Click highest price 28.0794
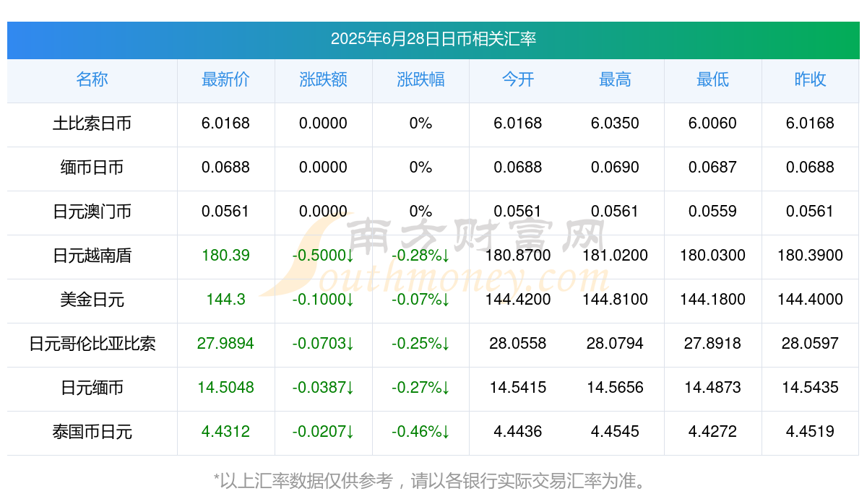The image size is (867, 504). [615, 344]
